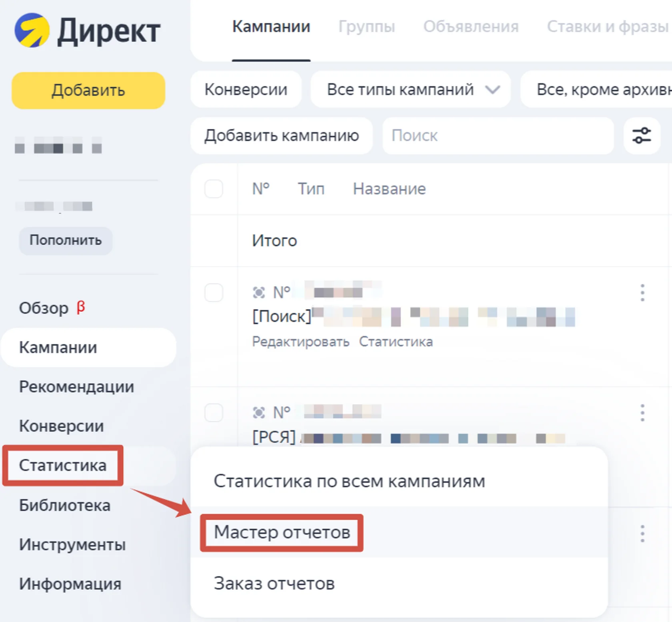The image size is (672, 622).
Task: Tick the select-all checkbox in table header
Action: point(214,188)
